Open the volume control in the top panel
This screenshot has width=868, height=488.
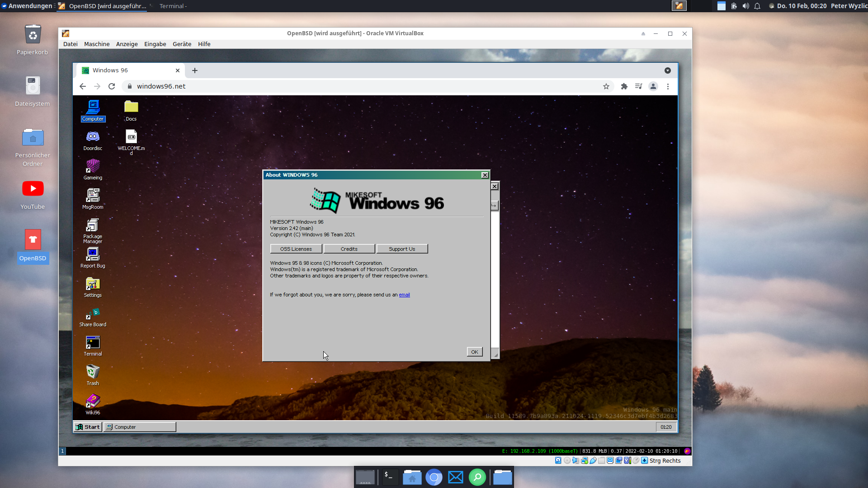point(745,6)
